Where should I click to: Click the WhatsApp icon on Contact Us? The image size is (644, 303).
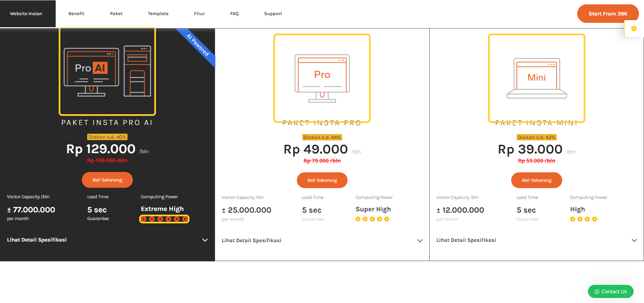(597, 292)
